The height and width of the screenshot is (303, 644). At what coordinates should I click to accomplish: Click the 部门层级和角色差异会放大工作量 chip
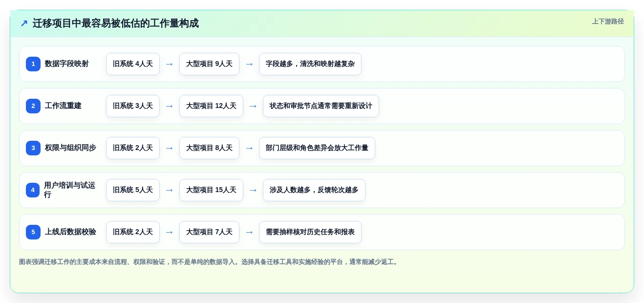317,148
